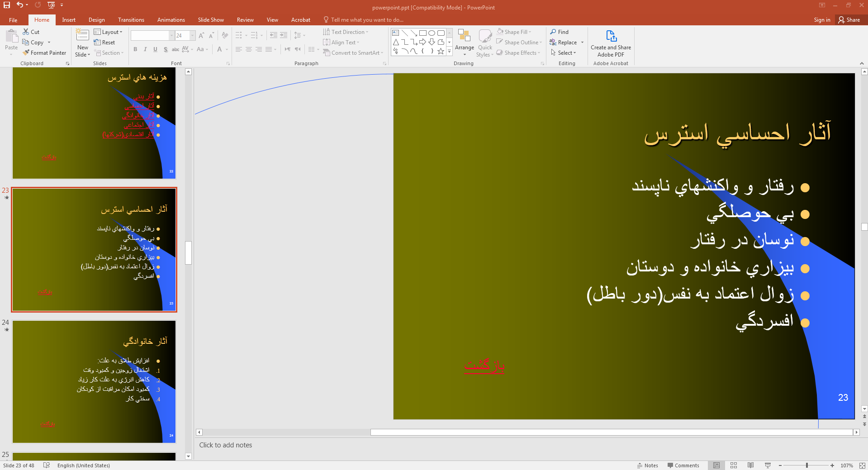Increase font size with the larger A icon
Viewport: 868px width, 470px height.
pyautogui.click(x=201, y=35)
